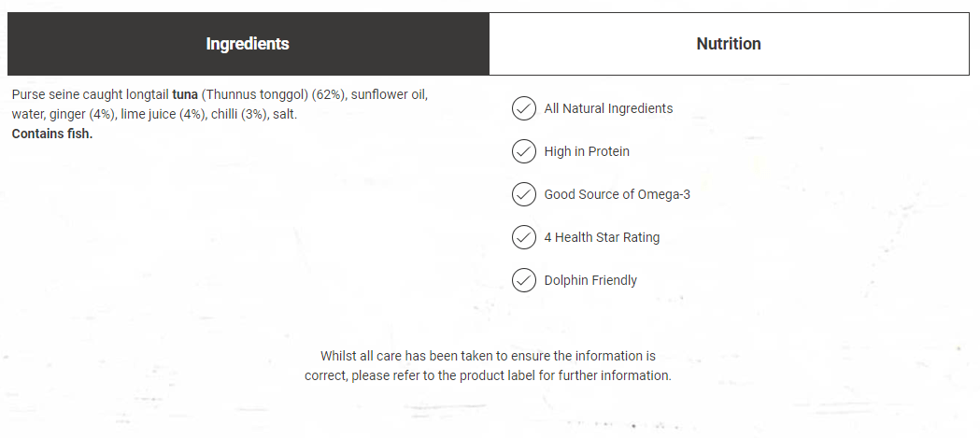The image size is (980, 438).
Task: Switch to the Ingredients tab
Action: coord(248,44)
